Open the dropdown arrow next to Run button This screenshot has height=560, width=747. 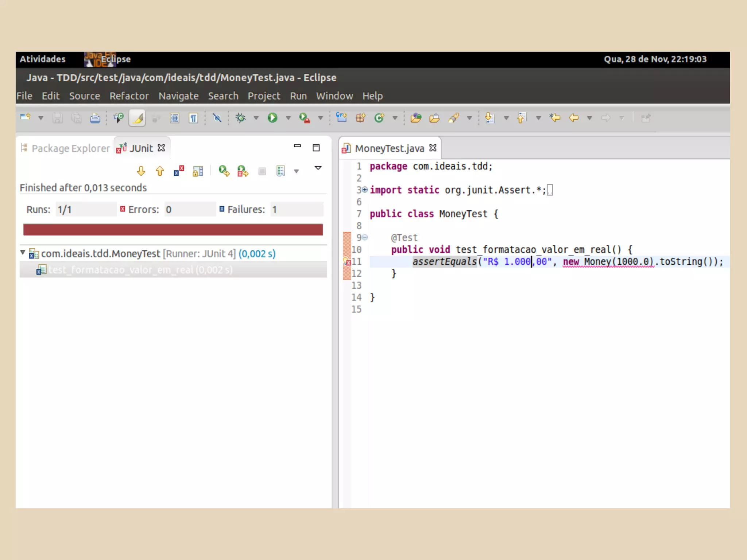pos(288,118)
